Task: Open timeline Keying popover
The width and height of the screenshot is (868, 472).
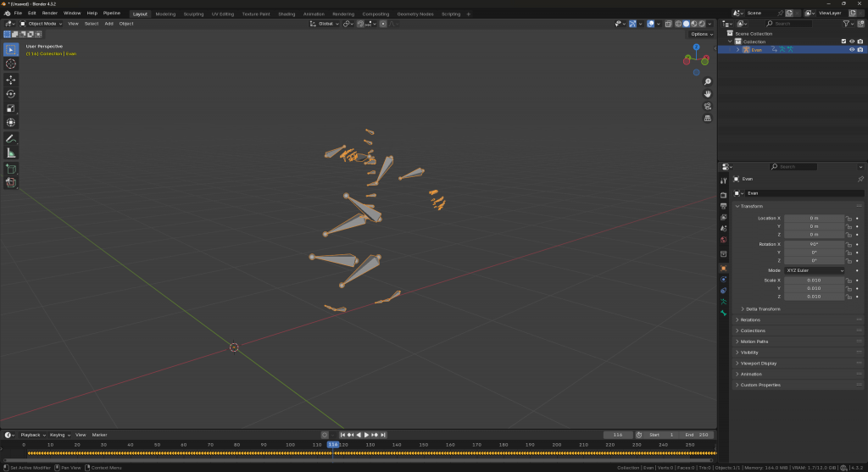Action: pos(60,435)
